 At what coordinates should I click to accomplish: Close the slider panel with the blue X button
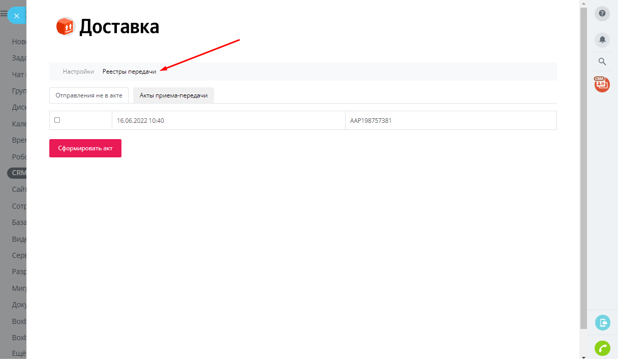(16, 16)
